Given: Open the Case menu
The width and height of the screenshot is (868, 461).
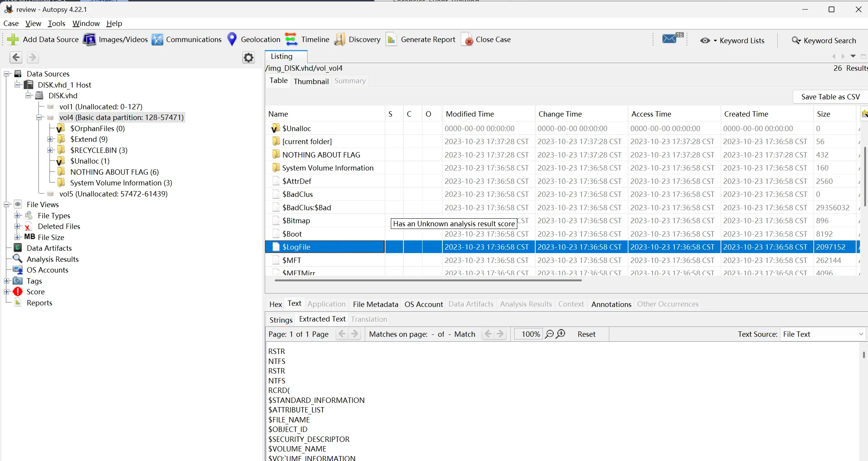Looking at the screenshot, I should 11,23.
